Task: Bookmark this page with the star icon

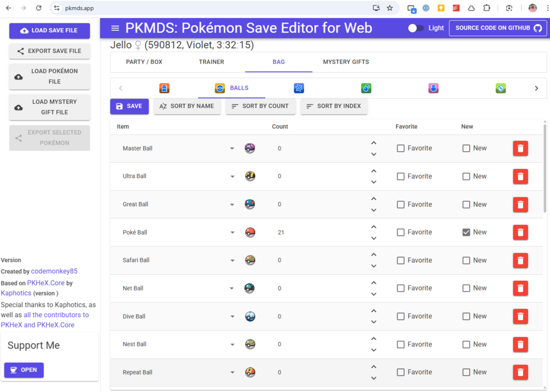Action: [390, 8]
